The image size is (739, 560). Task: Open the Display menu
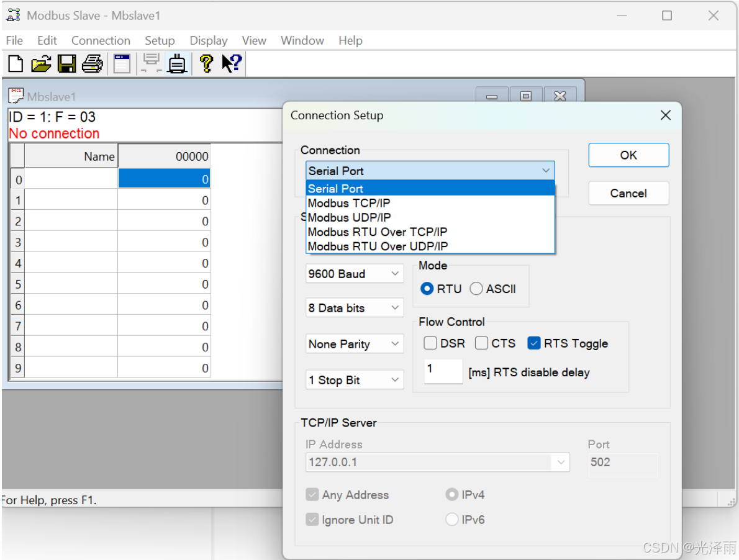(208, 40)
